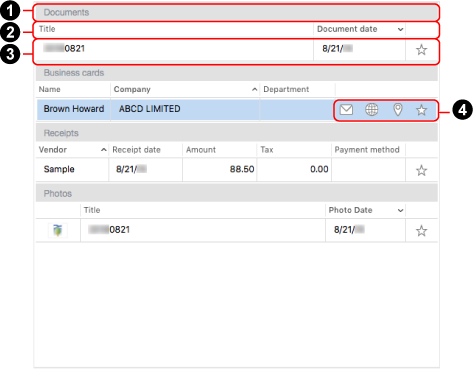473x369 pixels.
Task: Sort receipts by Vendor column
Action: 72,150
